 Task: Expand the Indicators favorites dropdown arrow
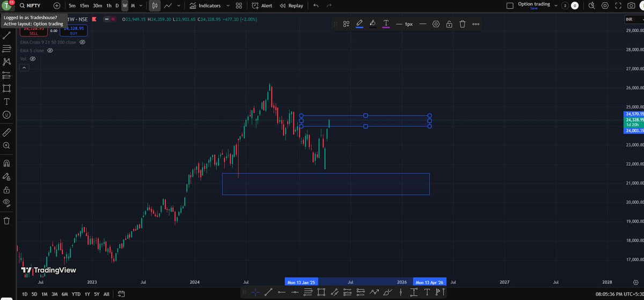point(228,5)
